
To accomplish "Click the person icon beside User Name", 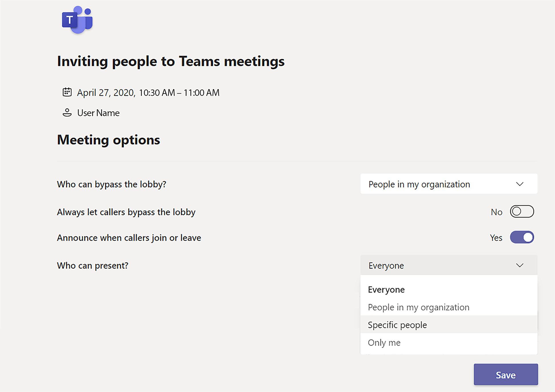I will [x=67, y=112].
